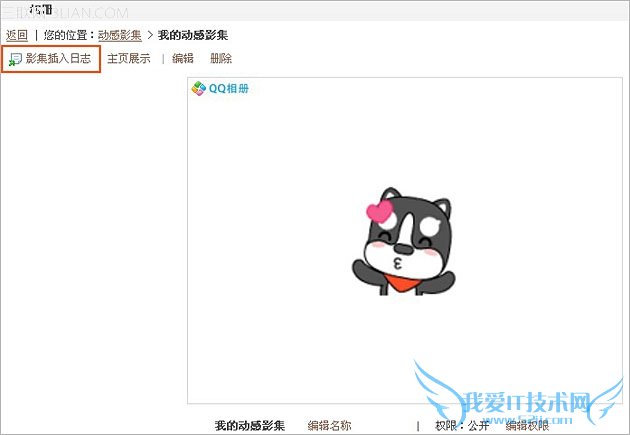The height and width of the screenshot is (435, 630).
Task: Click the 编辑 link in the toolbar
Action: click(183, 59)
